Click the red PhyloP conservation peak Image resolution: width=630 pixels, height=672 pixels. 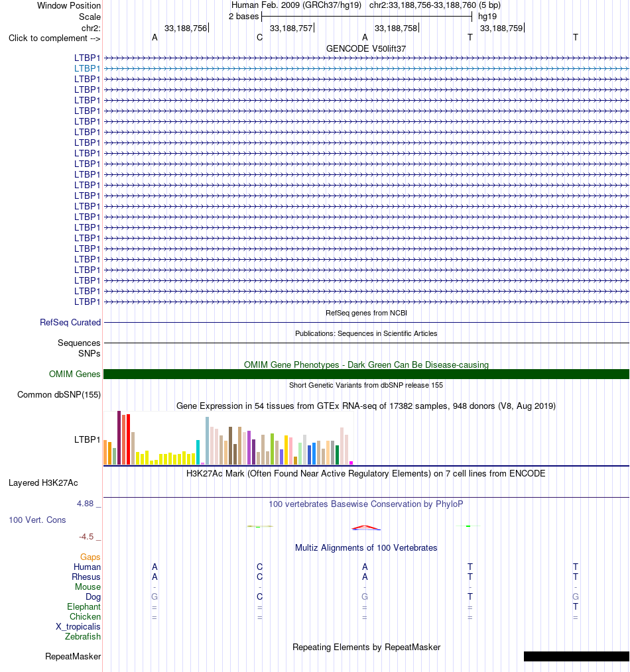pos(365,528)
